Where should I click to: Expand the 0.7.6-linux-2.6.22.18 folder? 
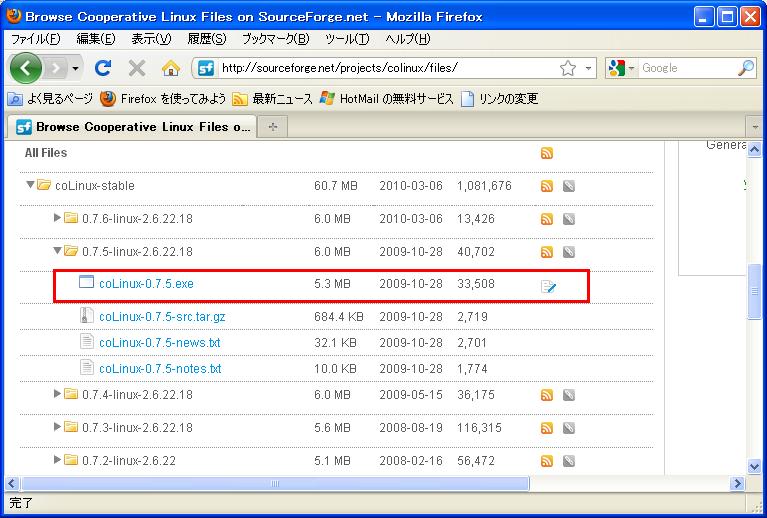[57, 218]
